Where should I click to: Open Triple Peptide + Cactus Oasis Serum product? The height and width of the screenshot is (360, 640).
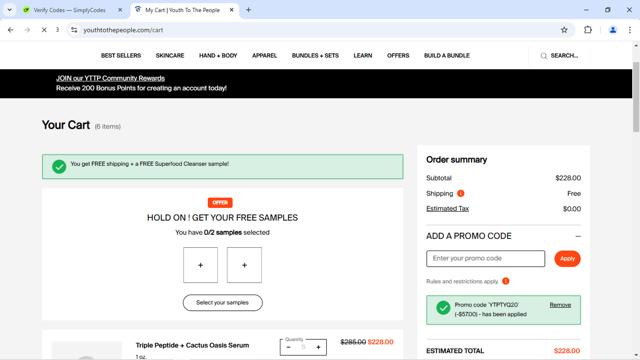[x=192, y=345]
